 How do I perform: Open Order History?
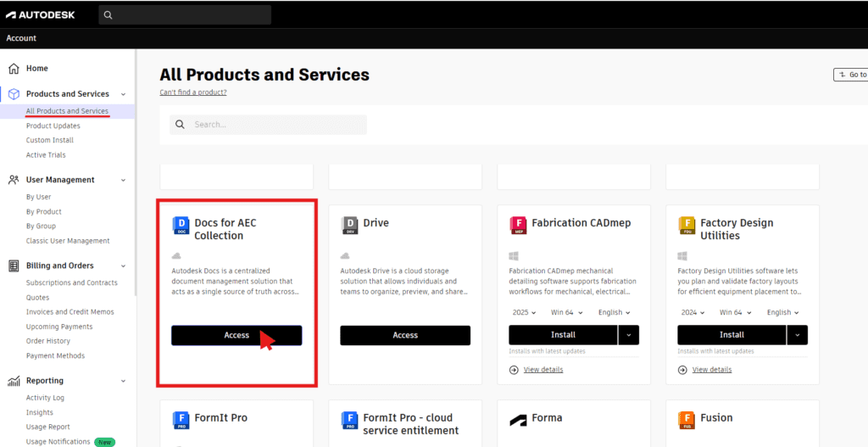pos(48,341)
